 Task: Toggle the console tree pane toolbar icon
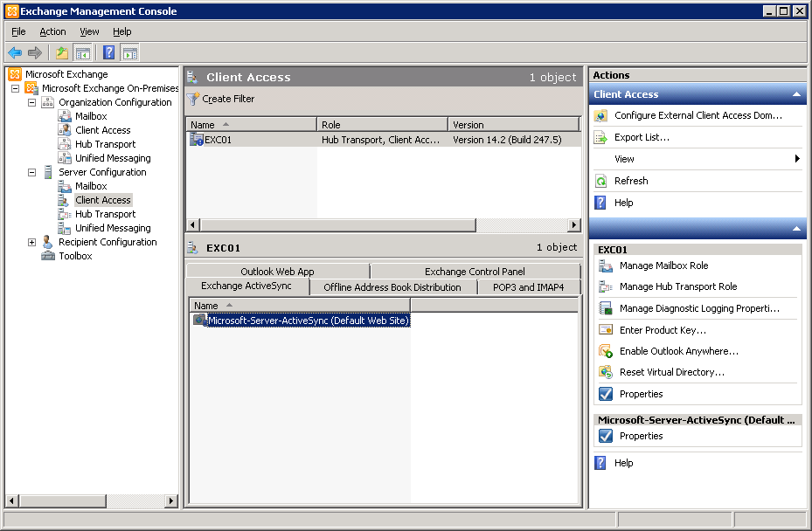tap(83, 52)
